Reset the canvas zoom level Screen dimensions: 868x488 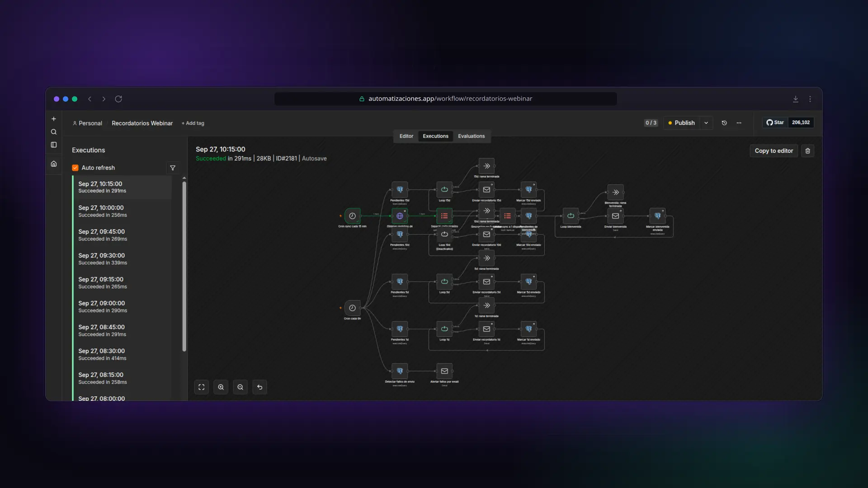click(260, 387)
